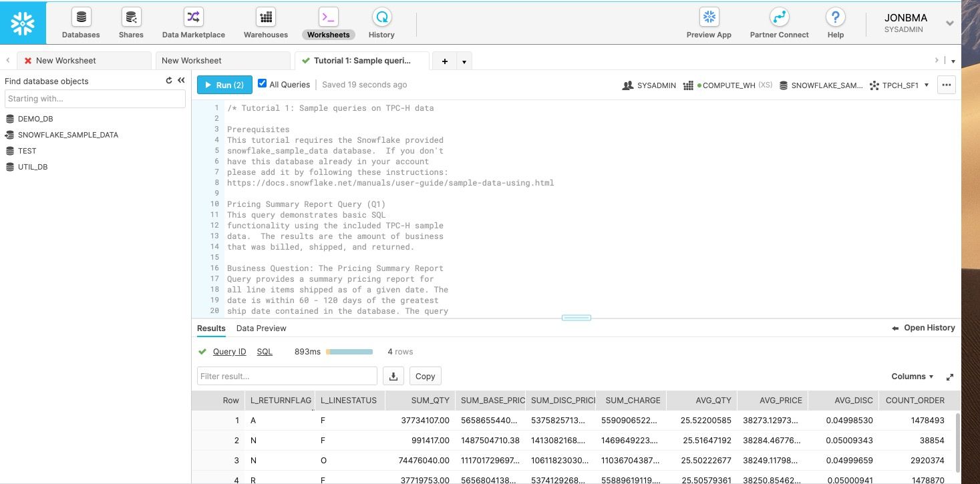Click the query execution time bar
Image resolution: width=980 pixels, height=484 pixels.
click(349, 352)
